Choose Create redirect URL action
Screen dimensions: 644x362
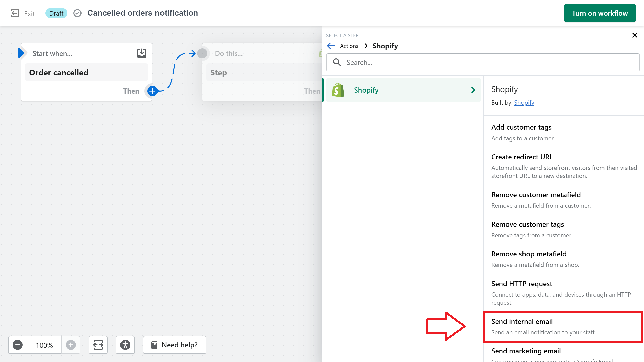pos(563,166)
